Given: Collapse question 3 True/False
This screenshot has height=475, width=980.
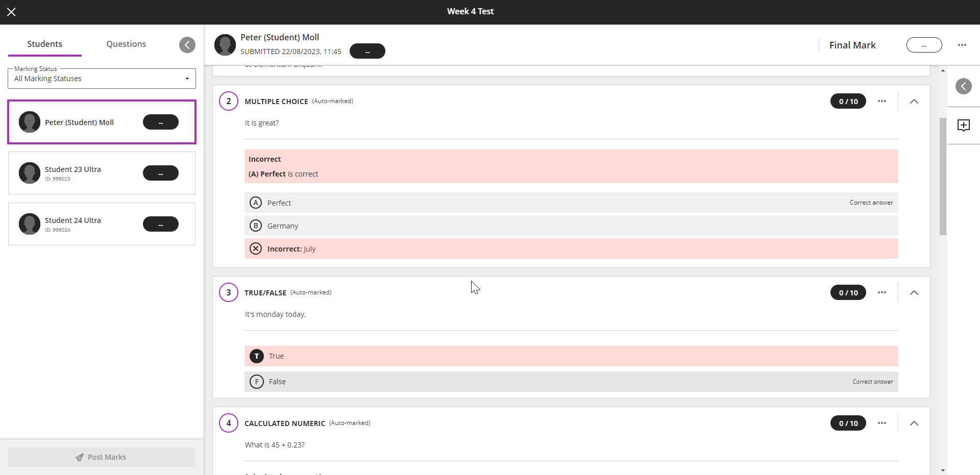Looking at the screenshot, I should click(x=914, y=293).
